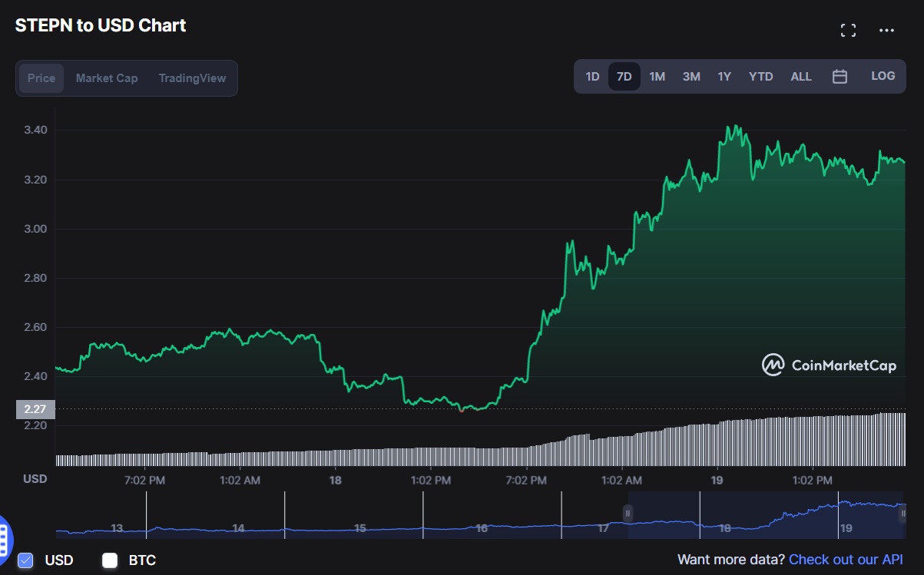Show the 3M time range
924x575 pixels.
[x=691, y=77]
